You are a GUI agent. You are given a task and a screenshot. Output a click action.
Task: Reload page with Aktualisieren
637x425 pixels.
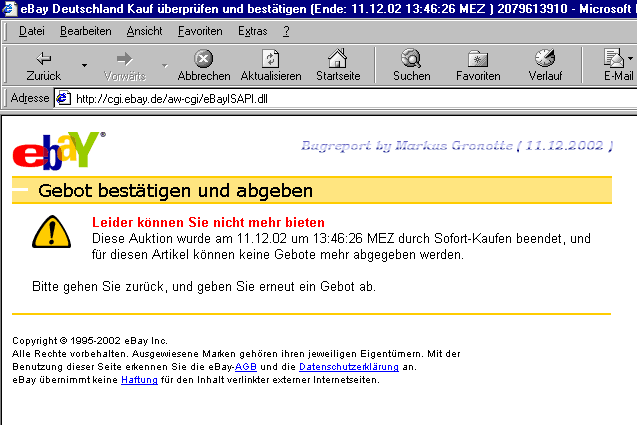tap(271, 65)
